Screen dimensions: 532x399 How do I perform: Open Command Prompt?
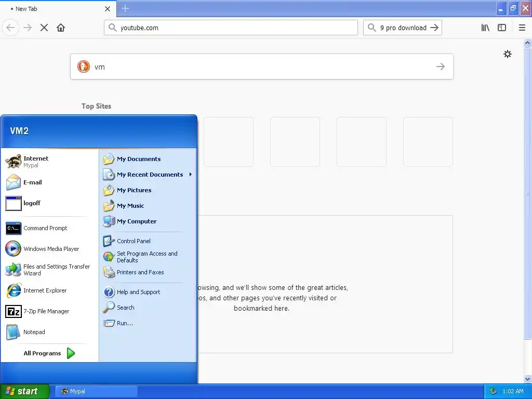click(49, 228)
